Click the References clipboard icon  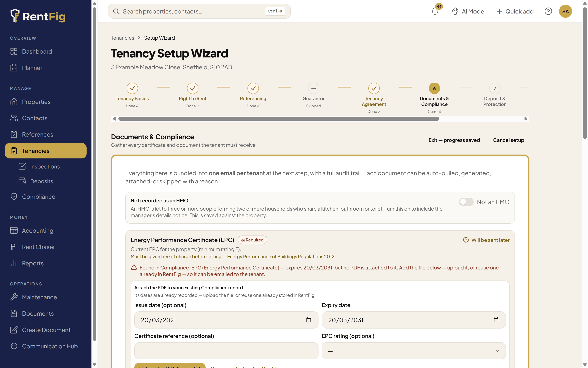(x=14, y=134)
